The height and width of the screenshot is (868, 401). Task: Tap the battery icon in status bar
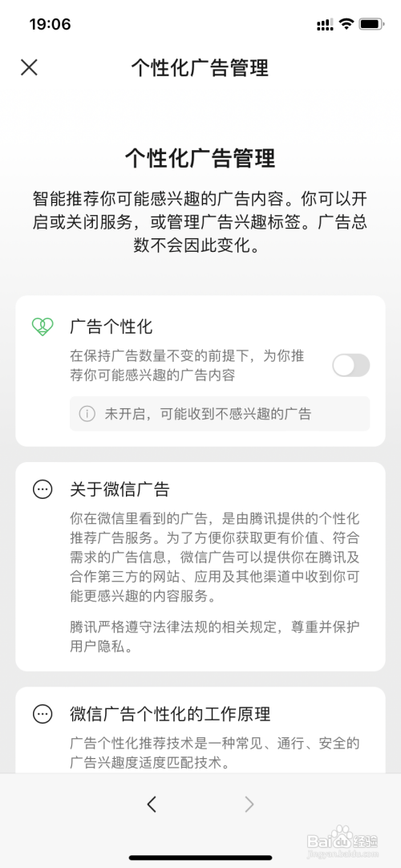tap(371, 24)
